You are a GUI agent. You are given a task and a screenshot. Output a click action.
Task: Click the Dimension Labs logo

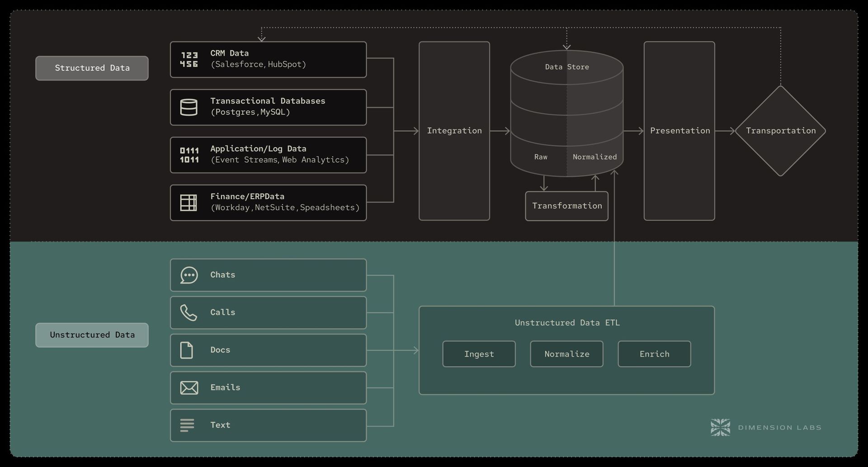(721, 427)
